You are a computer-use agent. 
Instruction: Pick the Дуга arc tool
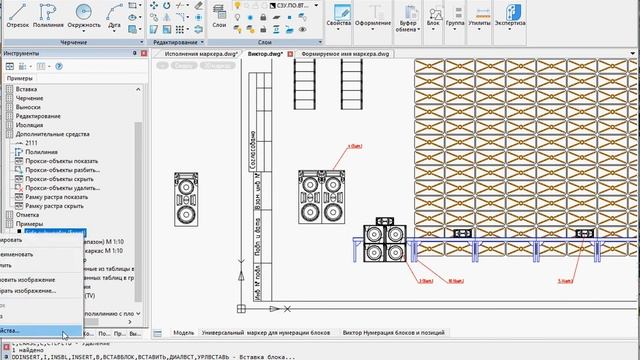pos(114,17)
